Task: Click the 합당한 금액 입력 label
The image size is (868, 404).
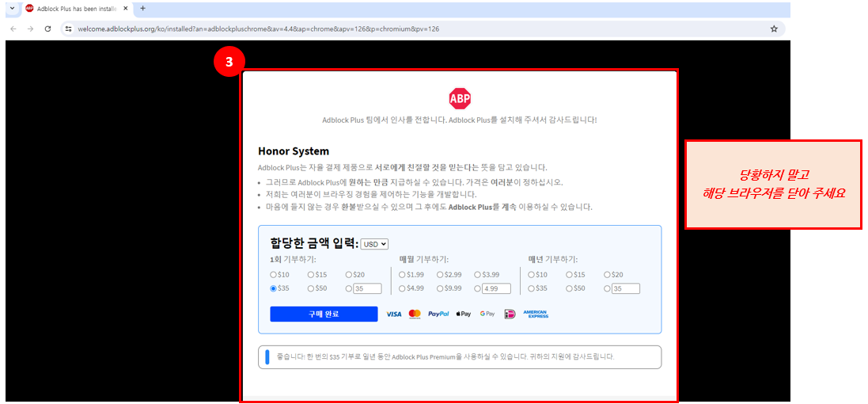Action: 314,243
